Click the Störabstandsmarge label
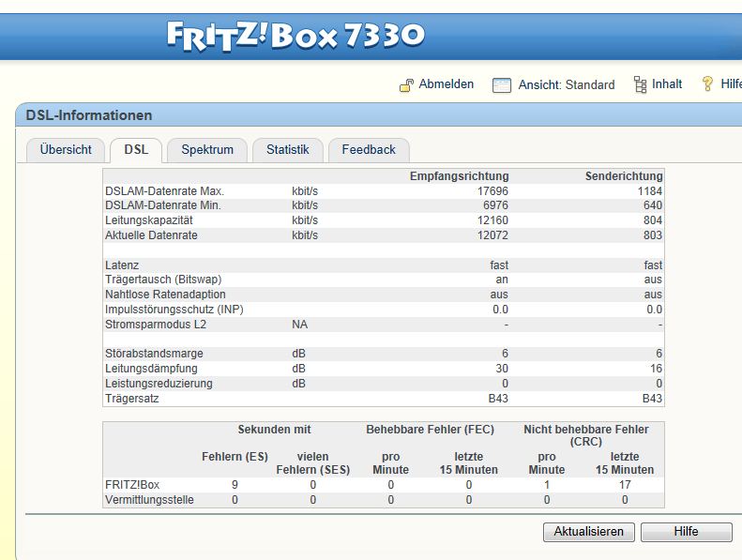The image size is (742, 560). pos(154,354)
